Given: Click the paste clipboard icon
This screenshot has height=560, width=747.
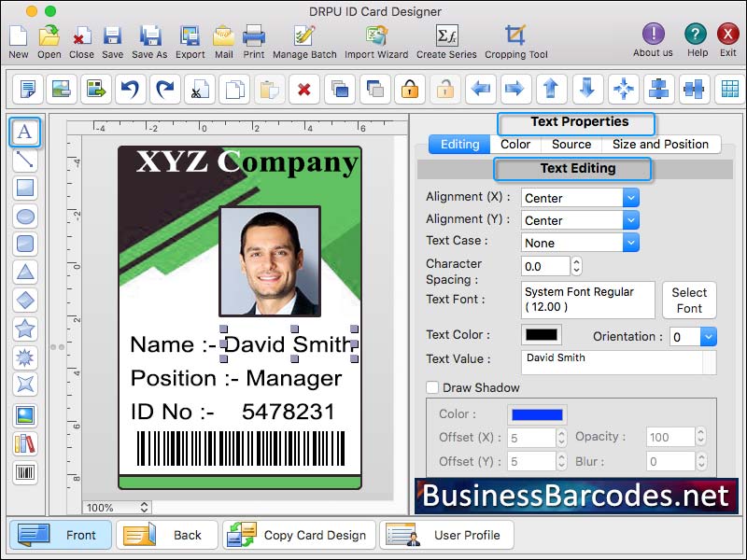Looking at the screenshot, I should tap(269, 89).
